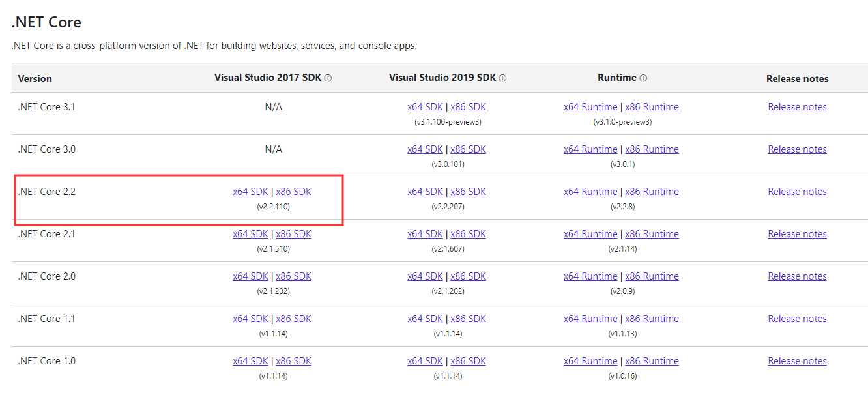Select the '.NET Core 3.1' version cell

click(47, 107)
